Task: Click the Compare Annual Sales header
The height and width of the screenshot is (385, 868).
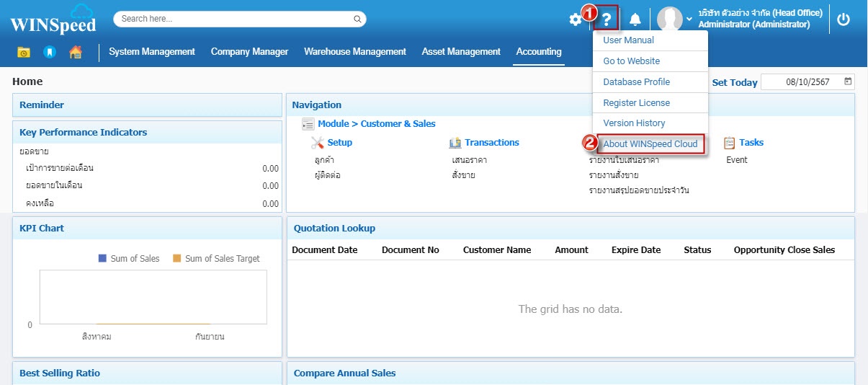Action: coord(571,373)
